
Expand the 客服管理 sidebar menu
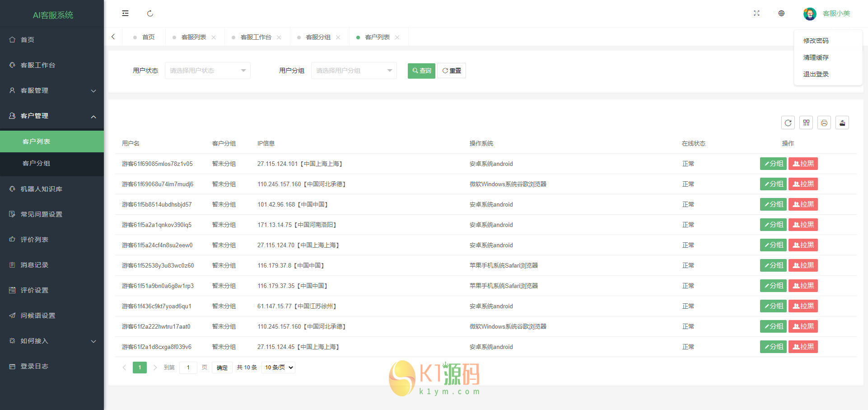coord(52,90)
